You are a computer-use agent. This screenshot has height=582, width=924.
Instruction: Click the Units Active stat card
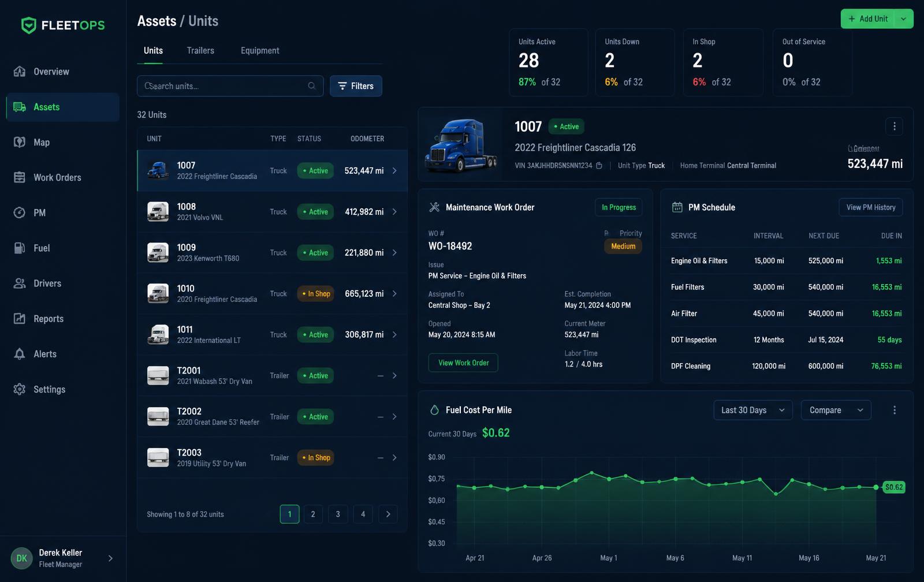pyautogui.click(x=549, y=62)
